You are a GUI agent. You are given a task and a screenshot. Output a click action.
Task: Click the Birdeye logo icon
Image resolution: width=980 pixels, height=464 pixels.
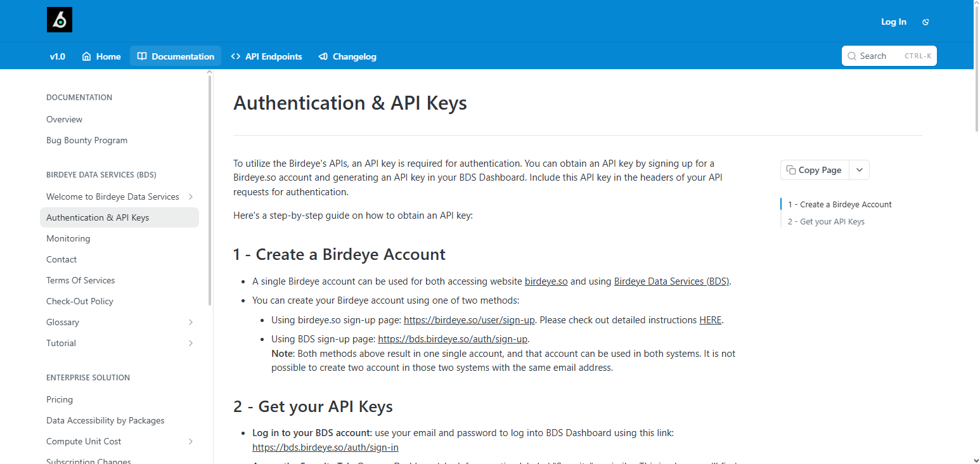click(60, 20)
